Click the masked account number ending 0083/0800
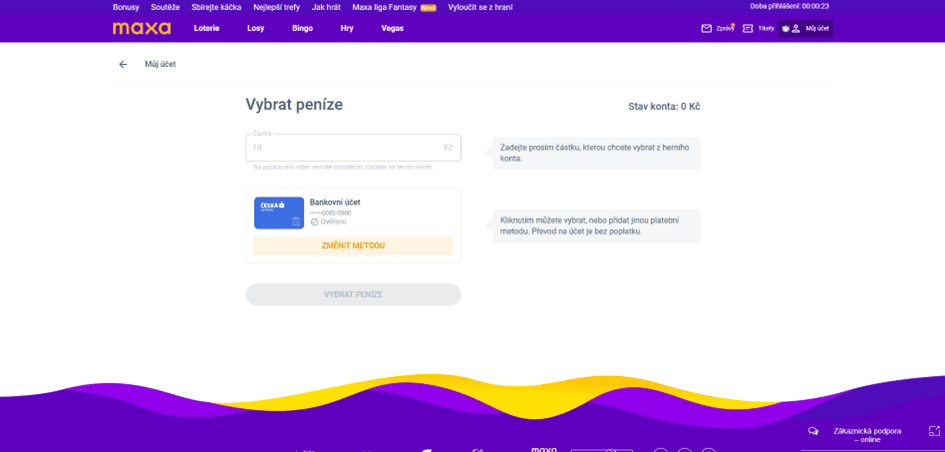 331,213
